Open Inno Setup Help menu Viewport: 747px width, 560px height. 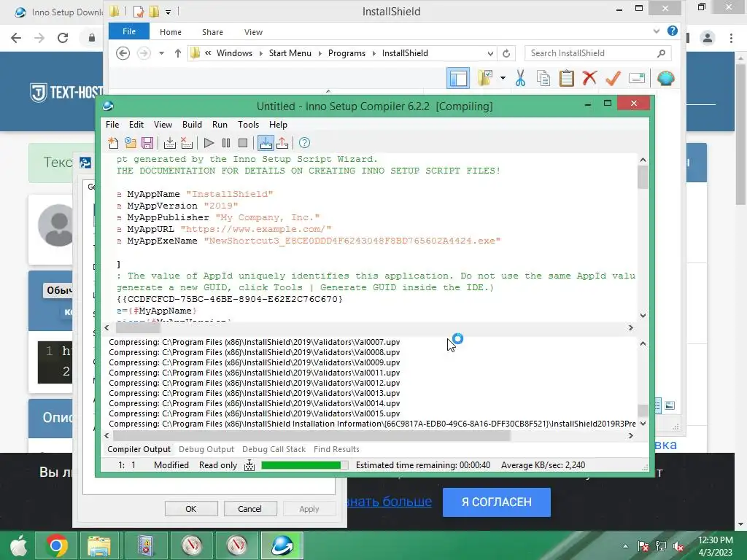click(278, 124)
